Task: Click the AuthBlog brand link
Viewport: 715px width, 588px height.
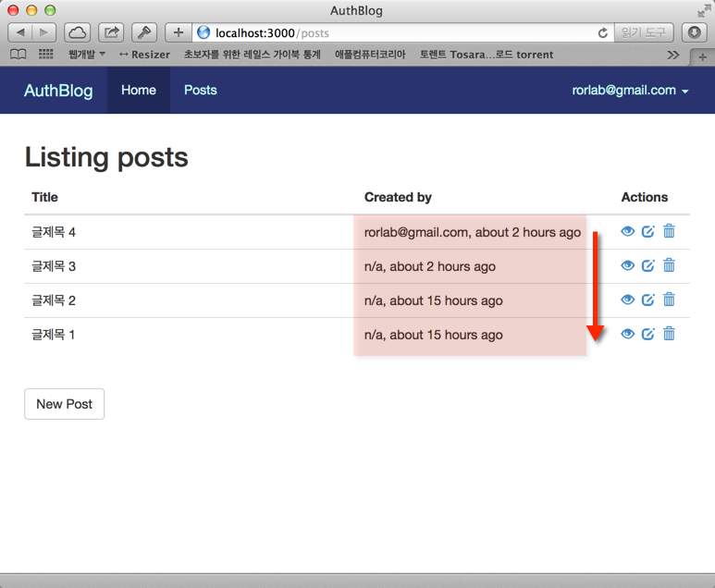Action: coord(58,91)
